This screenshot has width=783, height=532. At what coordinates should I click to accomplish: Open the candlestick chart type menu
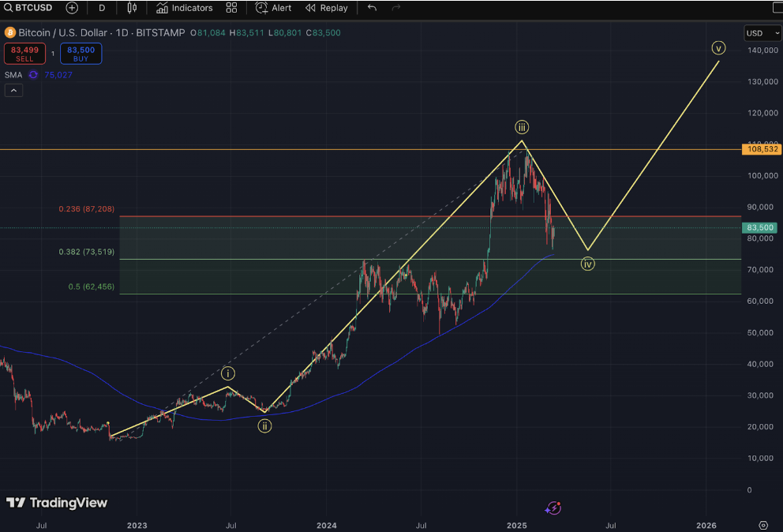click(132, 8)
